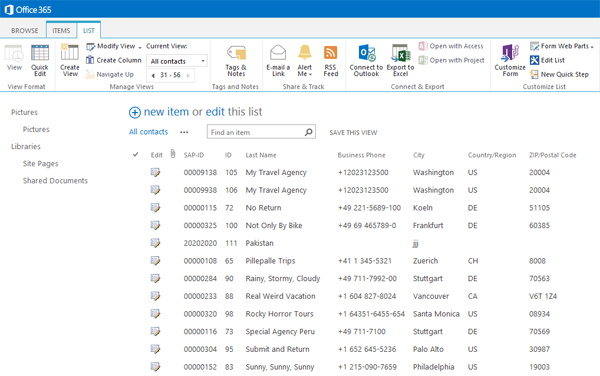Click the new item plus icon
The width and height of the screenshot is (600, 376).
click(135, 112)
